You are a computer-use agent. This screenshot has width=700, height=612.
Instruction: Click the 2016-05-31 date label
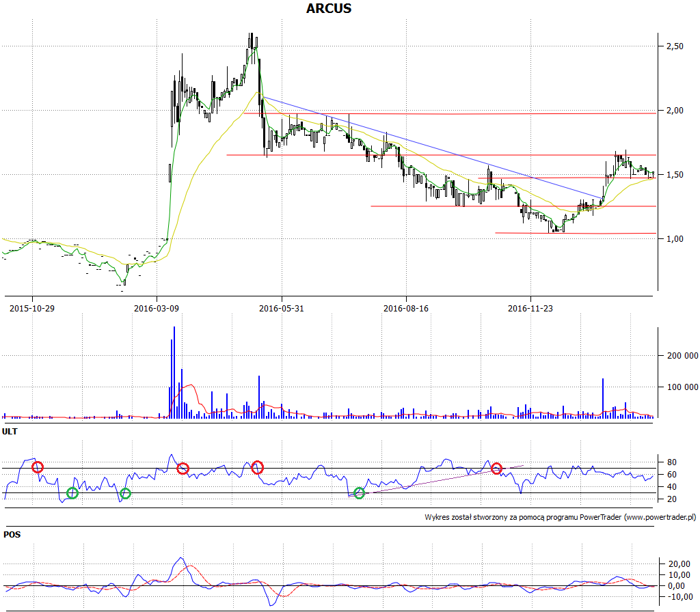(281, 308)
